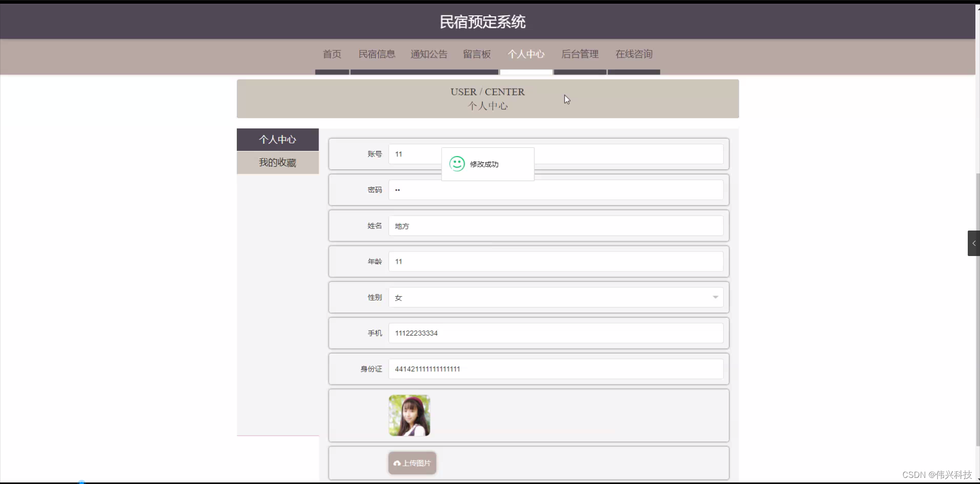
Task: Open 我的收藏 favorites in sidebar
Action: pyautogui.click(x=277, y=162)
